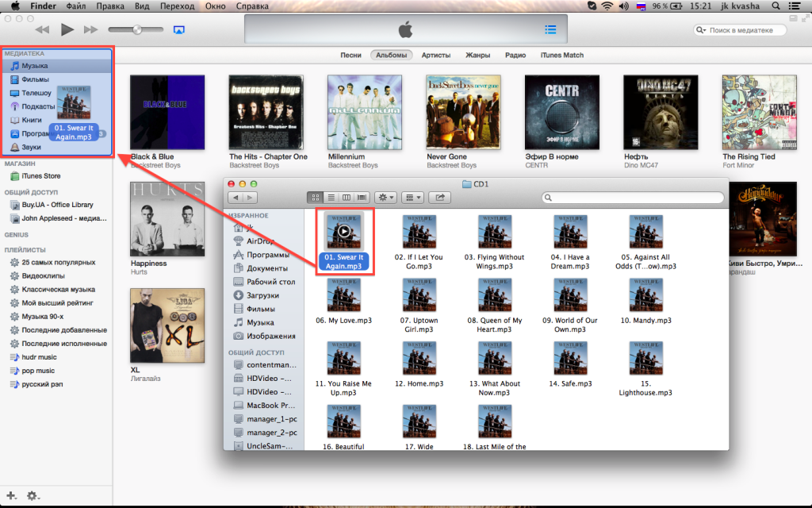812x508 pixels.
Task: Switch Finder to list view
Action: click(x=331, y=198)
